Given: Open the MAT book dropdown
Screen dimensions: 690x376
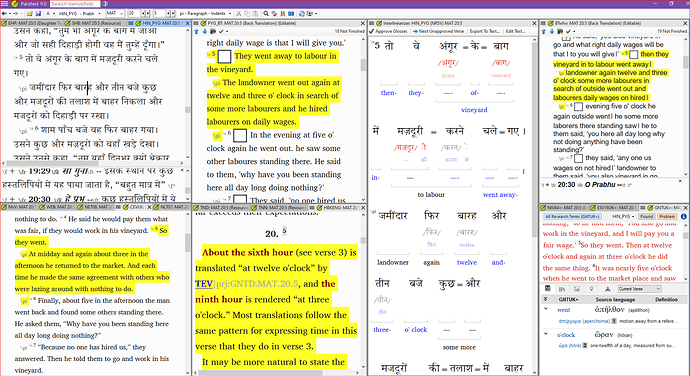Looking at the screenshot, I should click(x=115, y=14).
